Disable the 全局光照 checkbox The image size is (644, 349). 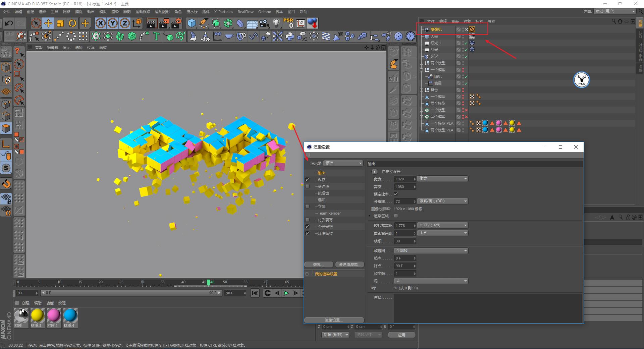point(307,227)
